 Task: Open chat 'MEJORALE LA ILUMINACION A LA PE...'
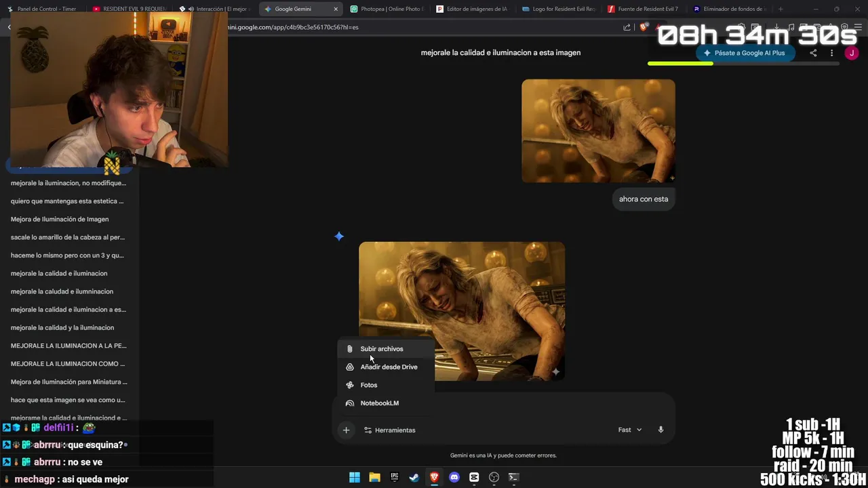coord(68,346)
